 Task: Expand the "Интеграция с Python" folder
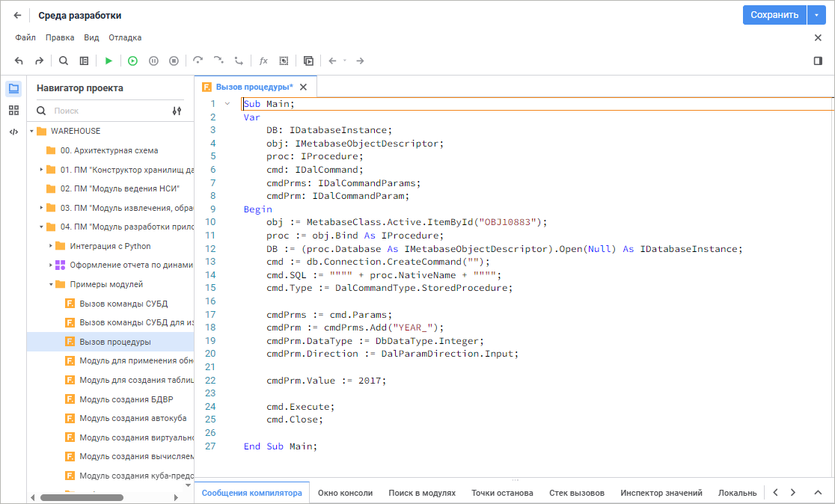tap(51, 246)
